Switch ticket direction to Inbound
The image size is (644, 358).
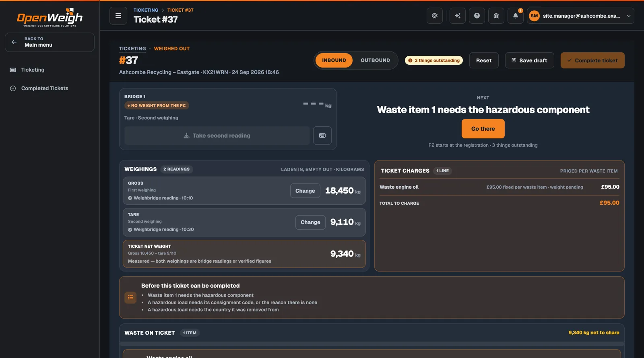334,60
